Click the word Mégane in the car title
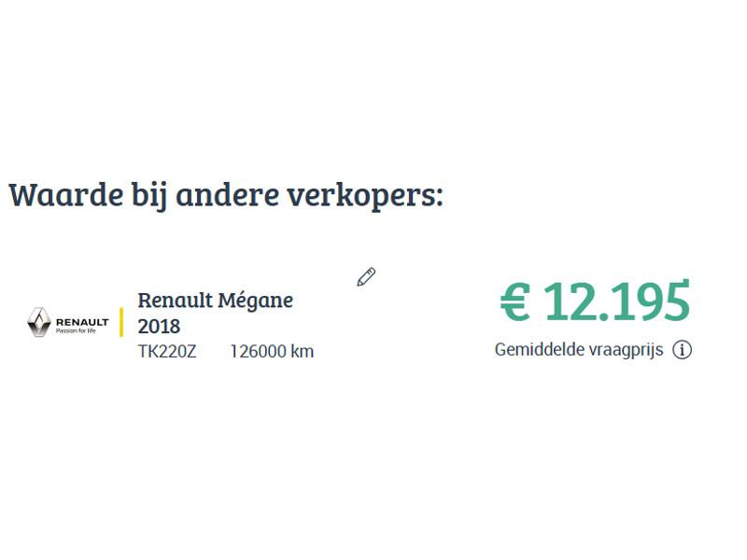The height and width of the screenshot is (560, 747). click(x=255, y=301)
